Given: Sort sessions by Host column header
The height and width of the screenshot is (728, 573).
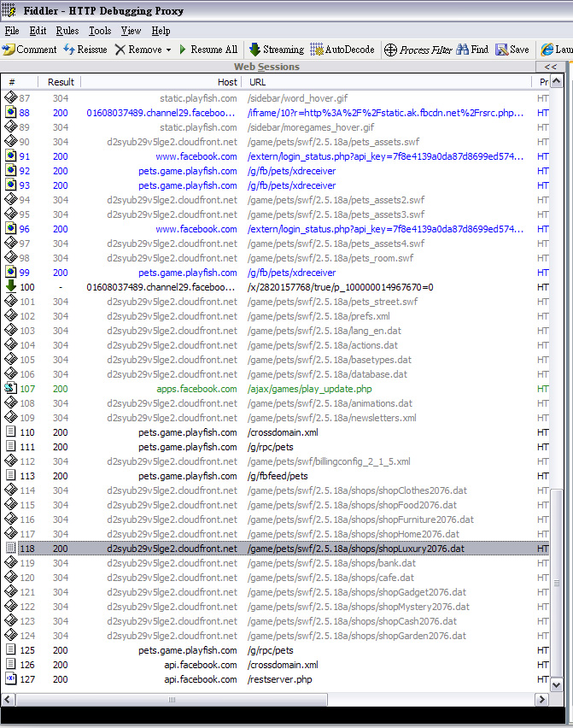Looking at the screenshot, I should click(161, 82).
